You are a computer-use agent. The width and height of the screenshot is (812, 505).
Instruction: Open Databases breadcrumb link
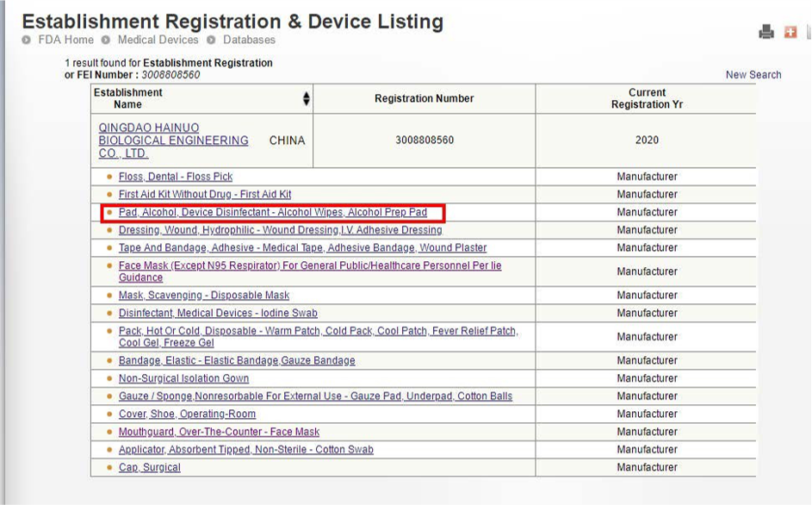click(249, 40)
